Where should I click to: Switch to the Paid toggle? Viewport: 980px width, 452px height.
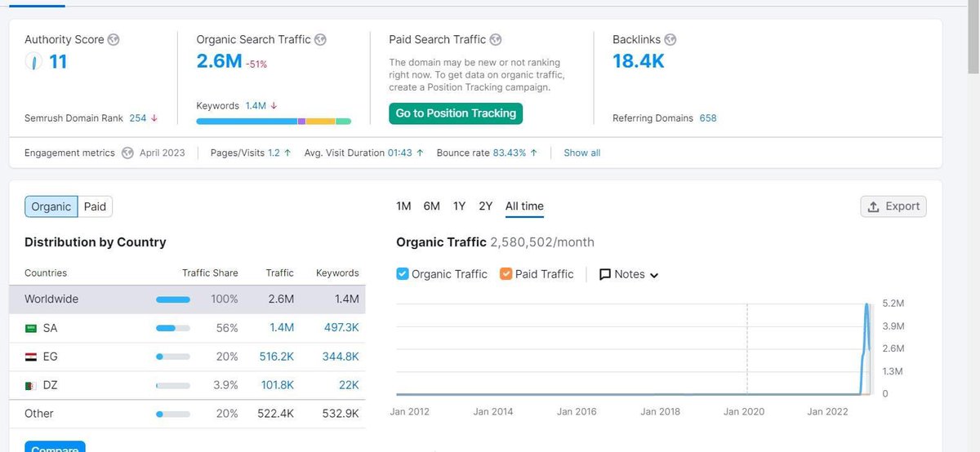[96, 206]
